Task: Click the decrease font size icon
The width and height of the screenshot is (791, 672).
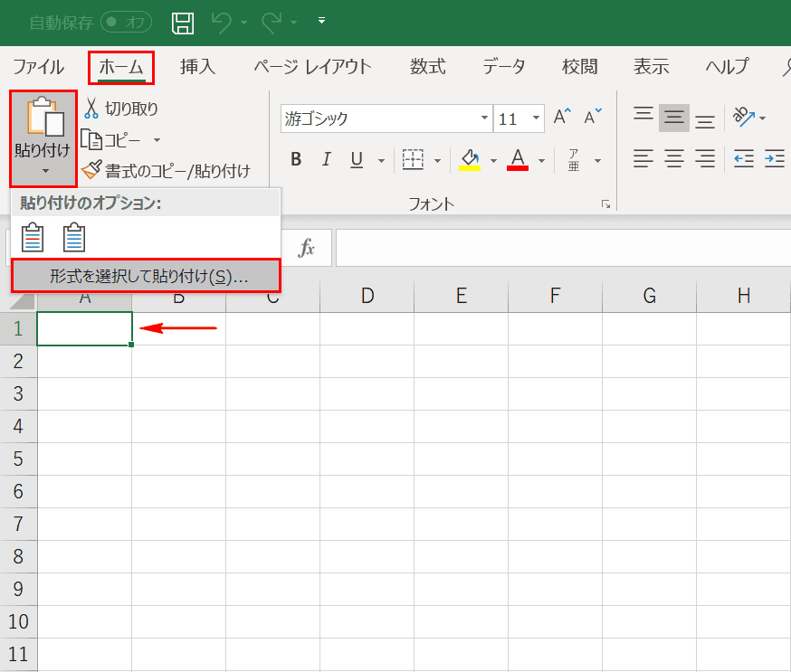Action: 593,117
